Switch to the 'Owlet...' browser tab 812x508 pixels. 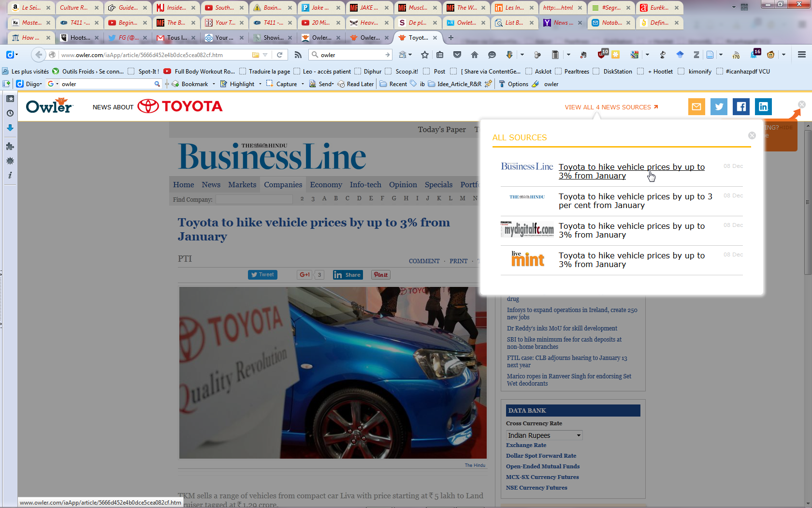[x=466, y=22]
